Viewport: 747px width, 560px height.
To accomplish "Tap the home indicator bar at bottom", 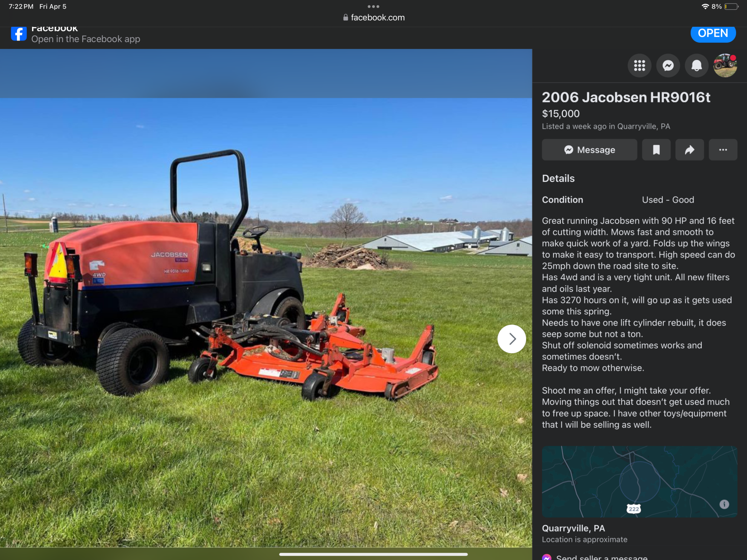I will coord(373,554).
